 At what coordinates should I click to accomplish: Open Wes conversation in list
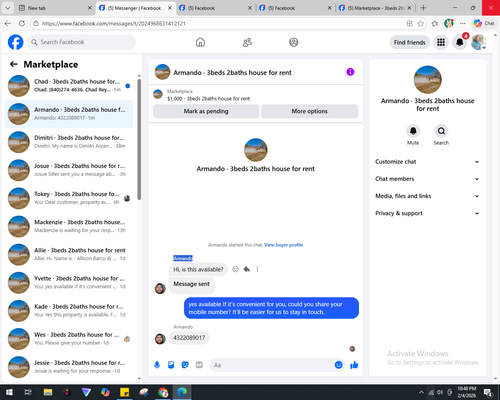69,339
